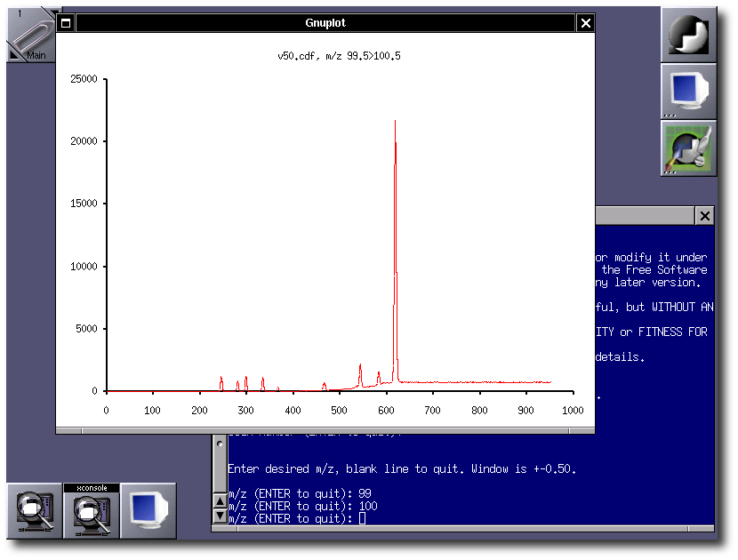
Task: Click the 20000 y-axis label
Action: click(84, 141)
